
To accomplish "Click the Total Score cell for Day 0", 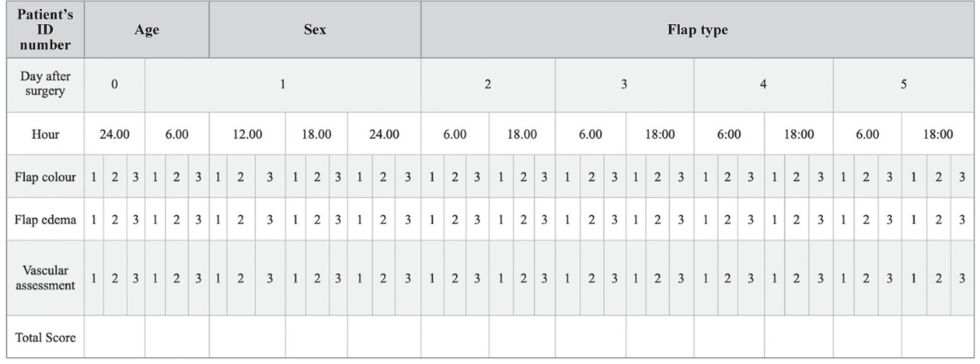I will coord(114,338).
